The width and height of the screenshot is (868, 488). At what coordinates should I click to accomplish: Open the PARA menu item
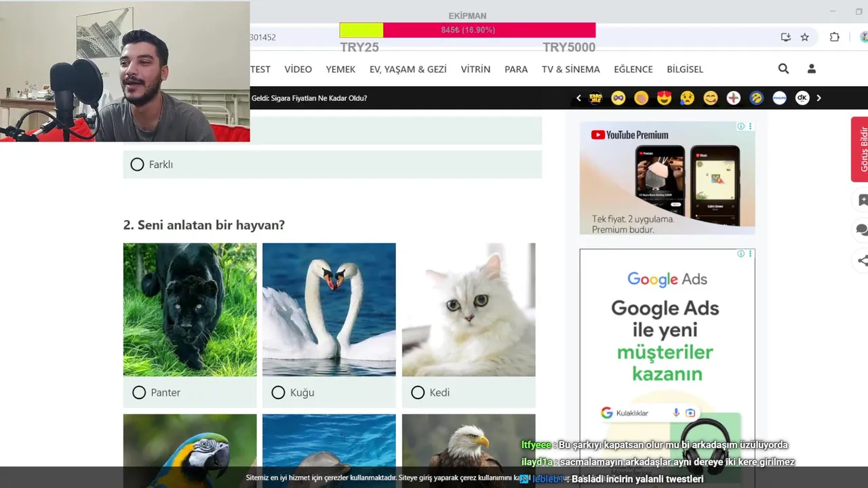click(516, 69)
